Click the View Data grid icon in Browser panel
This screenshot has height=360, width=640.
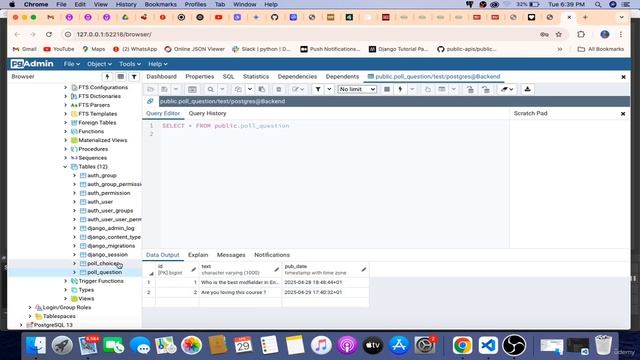tap(120, 77)
